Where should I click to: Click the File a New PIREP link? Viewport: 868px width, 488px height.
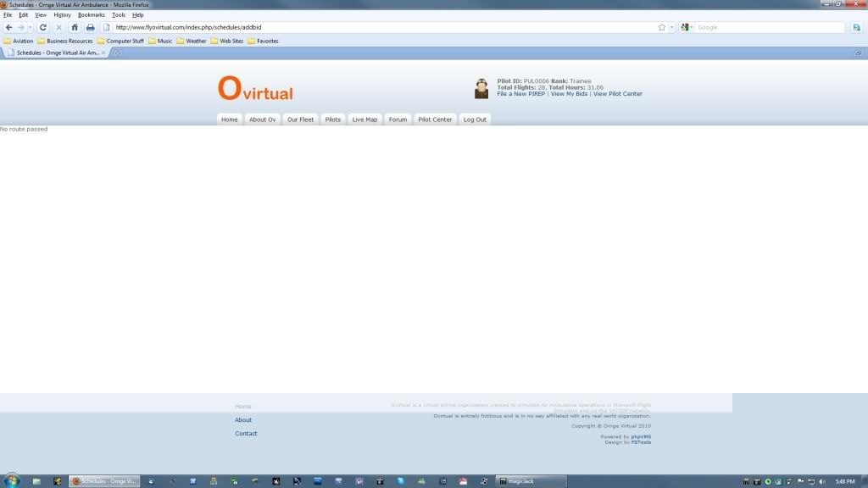tap(522, 94)
